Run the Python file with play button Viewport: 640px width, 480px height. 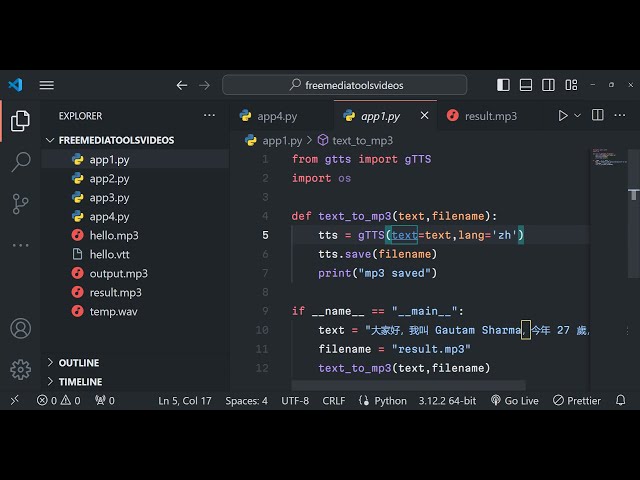(x=563, y=116)
